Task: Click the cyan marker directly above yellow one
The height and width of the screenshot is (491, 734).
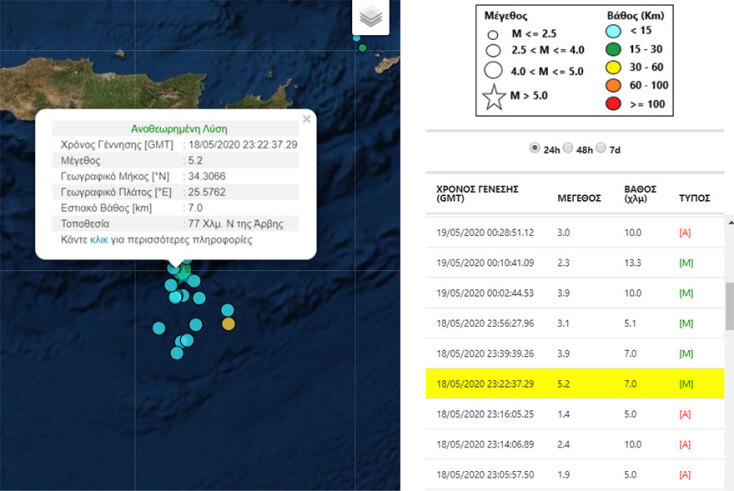Action: pos(228,309)
